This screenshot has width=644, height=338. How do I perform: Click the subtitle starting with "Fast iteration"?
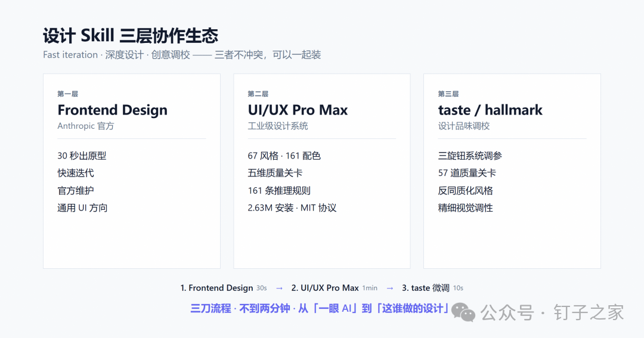tap(182, 55)
